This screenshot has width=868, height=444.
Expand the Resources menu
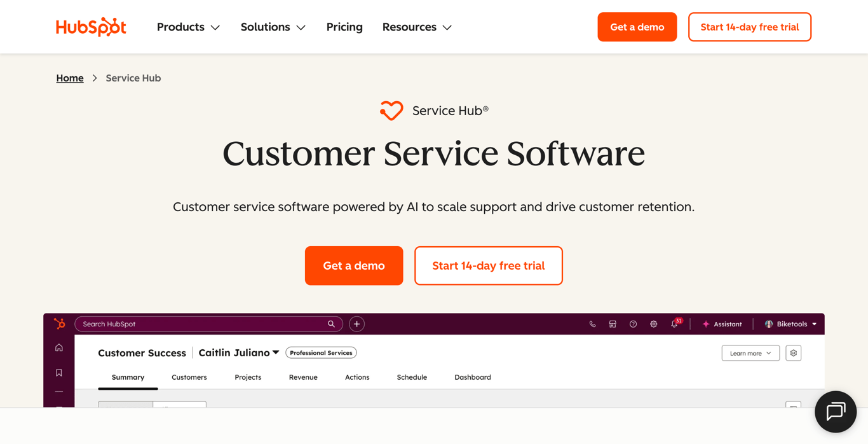coord(417,27)
